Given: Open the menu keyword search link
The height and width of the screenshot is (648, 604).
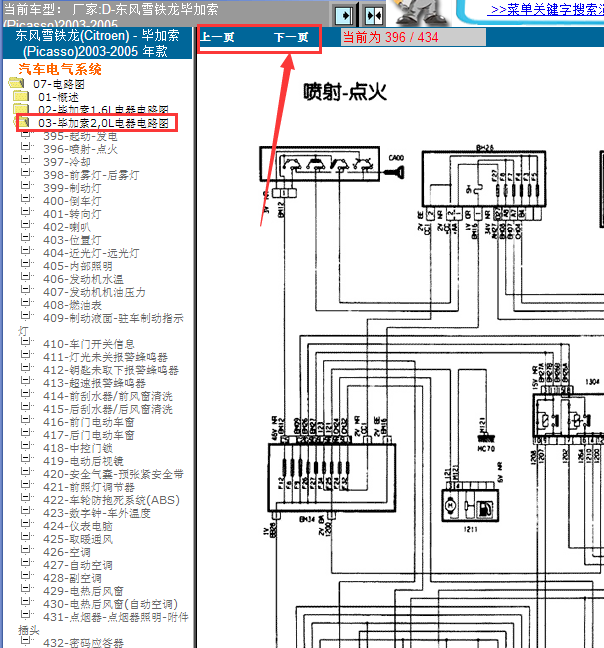Looking at the screenshot, I should coord(545,9).
